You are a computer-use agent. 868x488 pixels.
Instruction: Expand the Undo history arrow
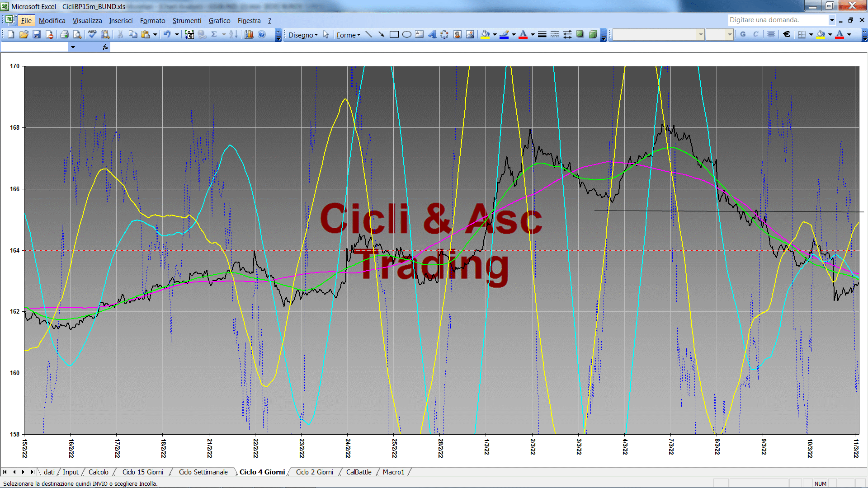coord(177,34)
